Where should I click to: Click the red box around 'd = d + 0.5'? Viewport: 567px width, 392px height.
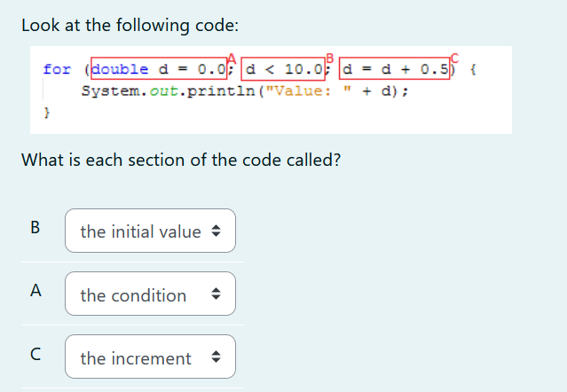pos(395,68)
